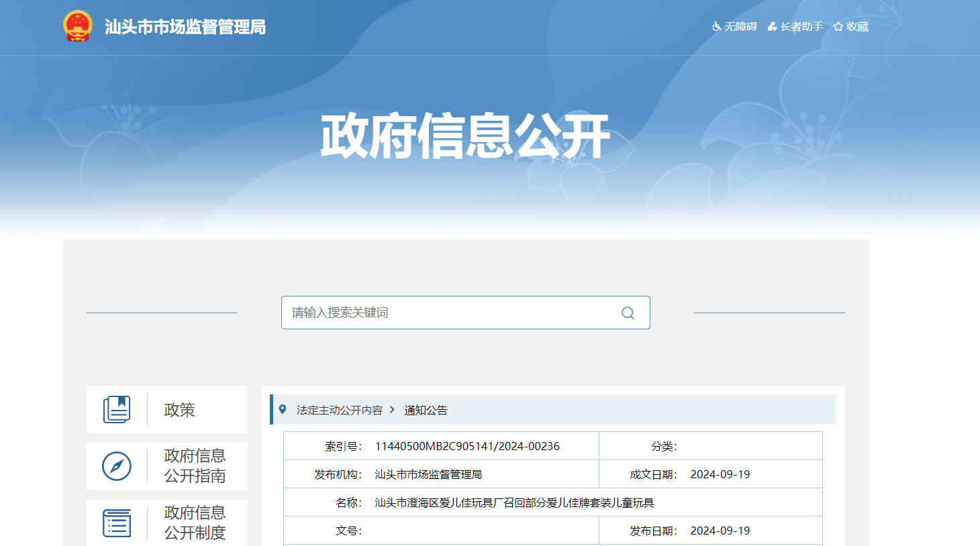Click the magnifier search icon
This screenshot has width=980, height=546.
click(628, 313)
